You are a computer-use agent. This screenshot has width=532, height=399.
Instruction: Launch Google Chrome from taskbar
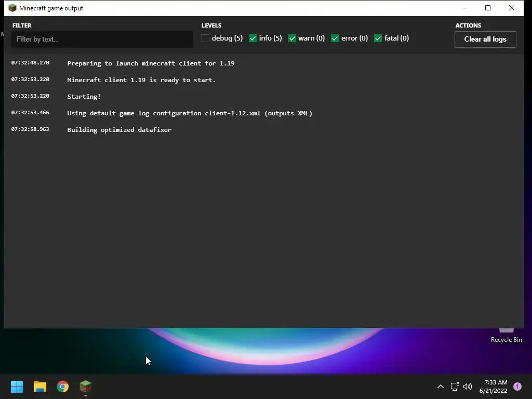tap(63, 387)
